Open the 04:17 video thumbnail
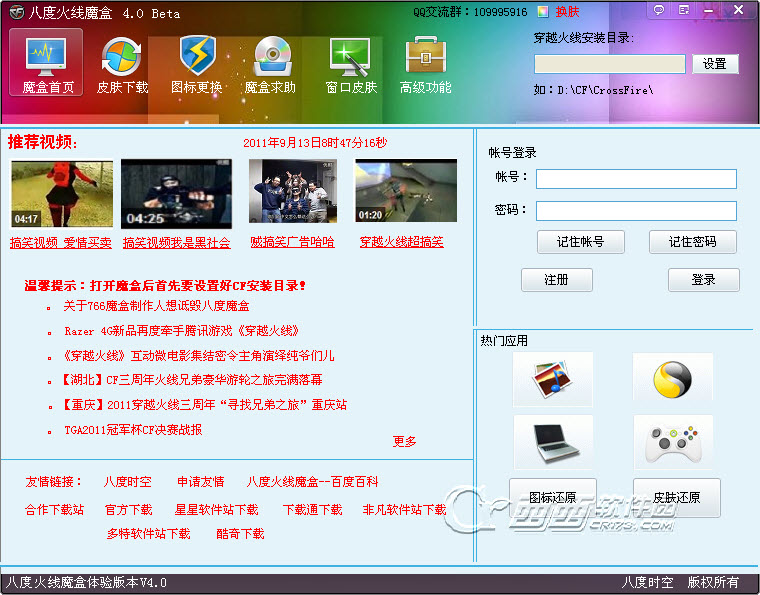The height and width of the screenshot is (595, 760). [62, 194]
